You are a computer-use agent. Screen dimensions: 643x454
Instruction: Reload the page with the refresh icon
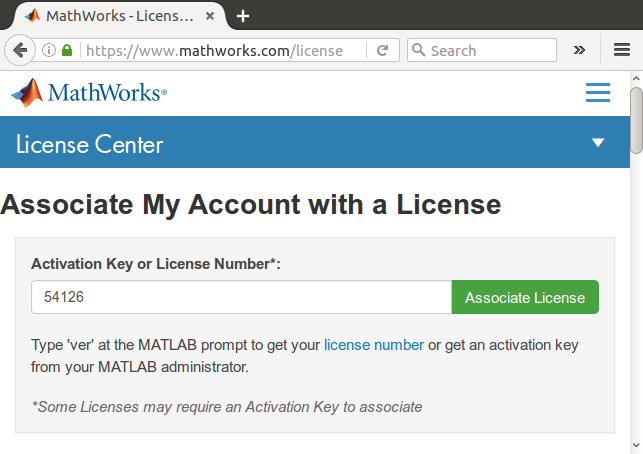click(382, 50)
